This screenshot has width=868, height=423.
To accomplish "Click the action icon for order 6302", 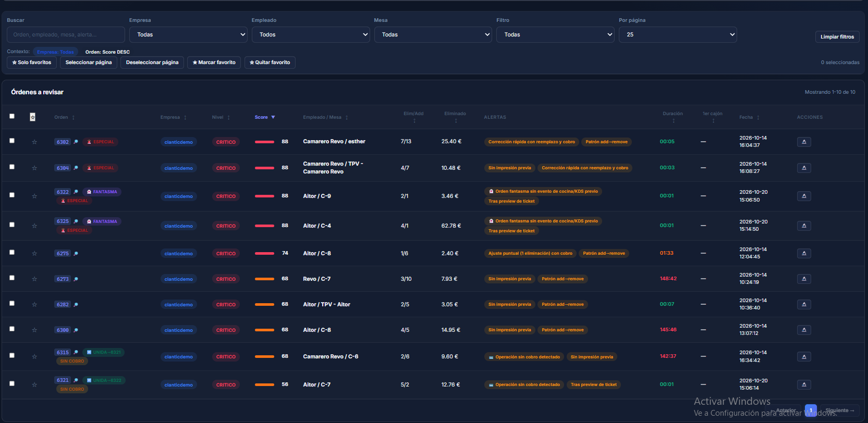I will tap(804, 142).
